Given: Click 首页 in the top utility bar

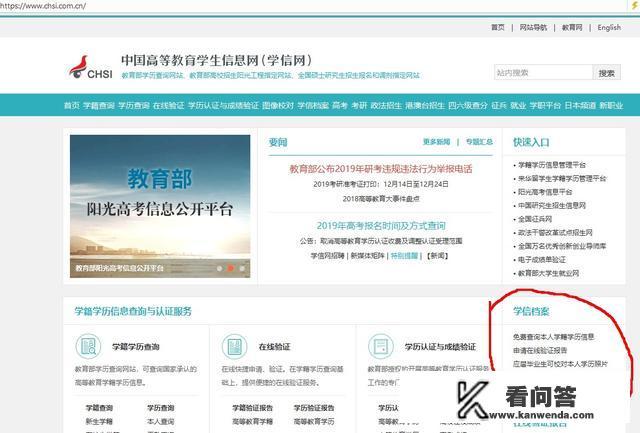Looking at the screenshot, I should (498, 27).
